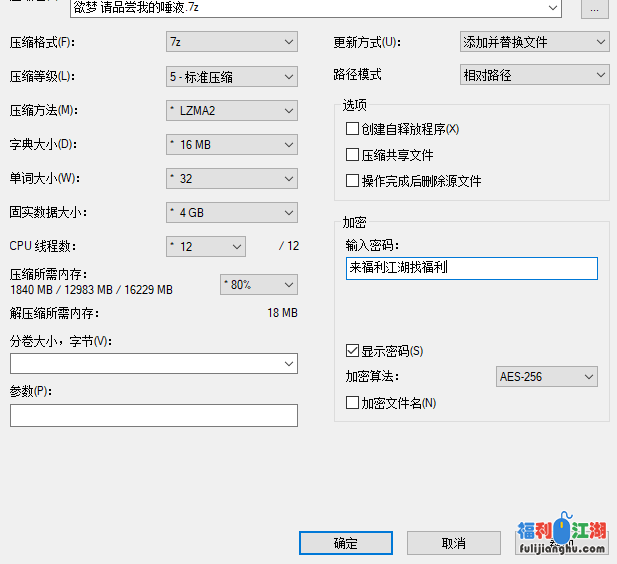Enable the 加密文件名 checkbox

tap(352, 403)
